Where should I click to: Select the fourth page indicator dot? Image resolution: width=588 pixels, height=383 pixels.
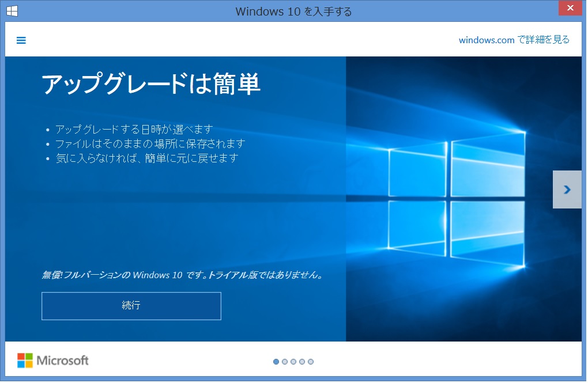302,362
